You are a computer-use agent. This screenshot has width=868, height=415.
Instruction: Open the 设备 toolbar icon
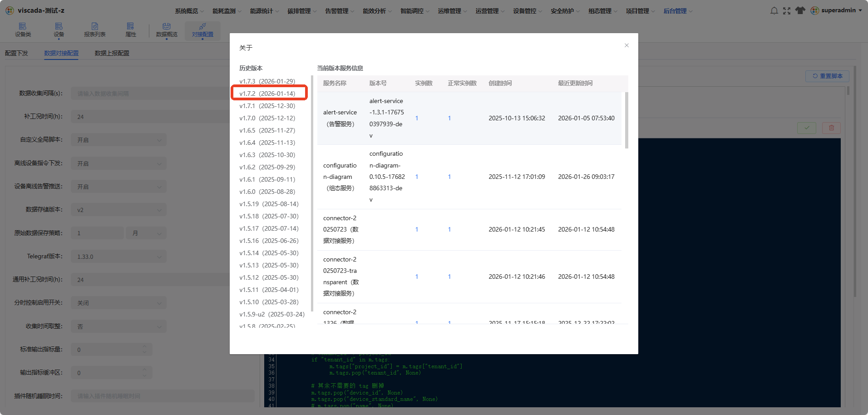click(59, 30)
